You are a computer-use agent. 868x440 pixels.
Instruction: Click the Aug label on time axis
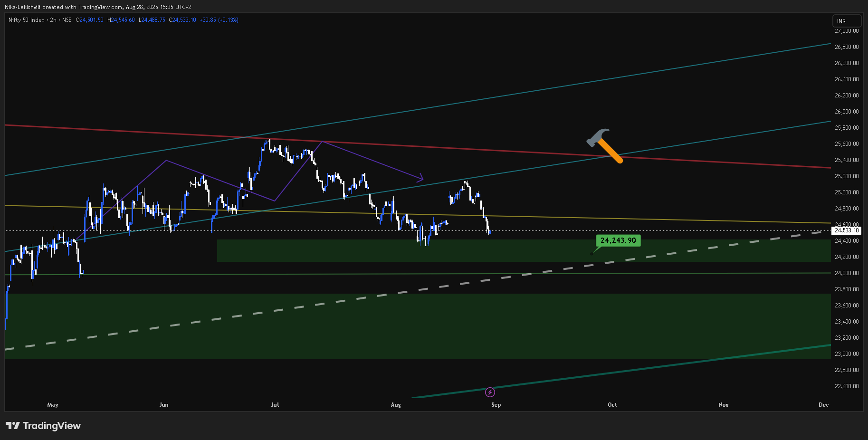[x=396, y=405]
